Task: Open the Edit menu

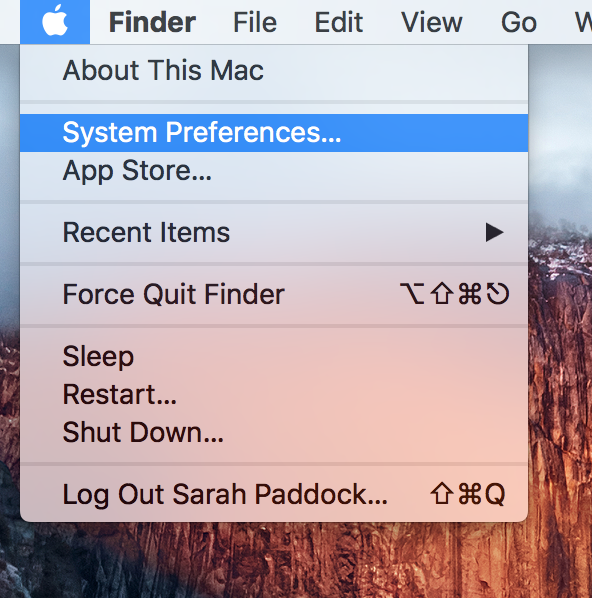Action: click(x=338, y=22)
